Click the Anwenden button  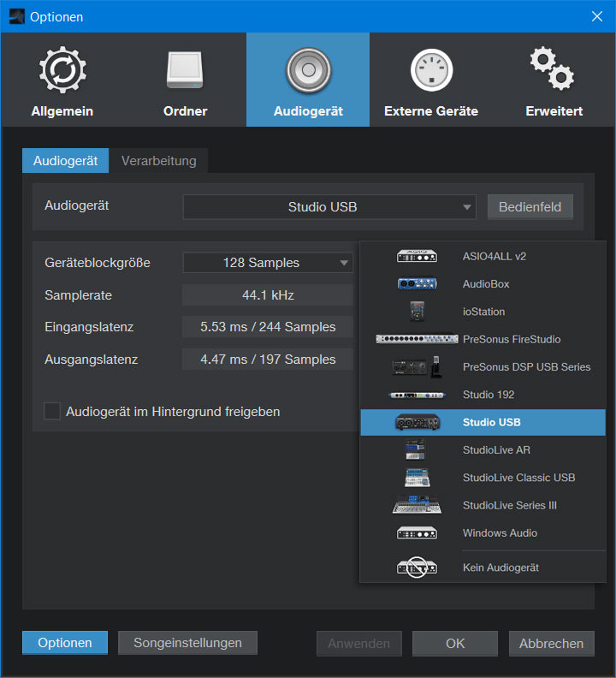(358, 644)
